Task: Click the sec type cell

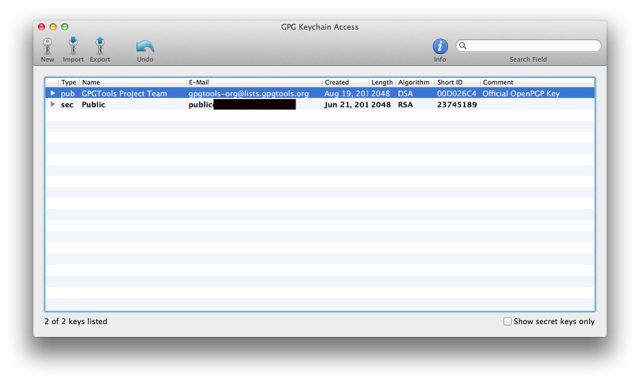Action: pyautogui.click(x=67, y=105)
